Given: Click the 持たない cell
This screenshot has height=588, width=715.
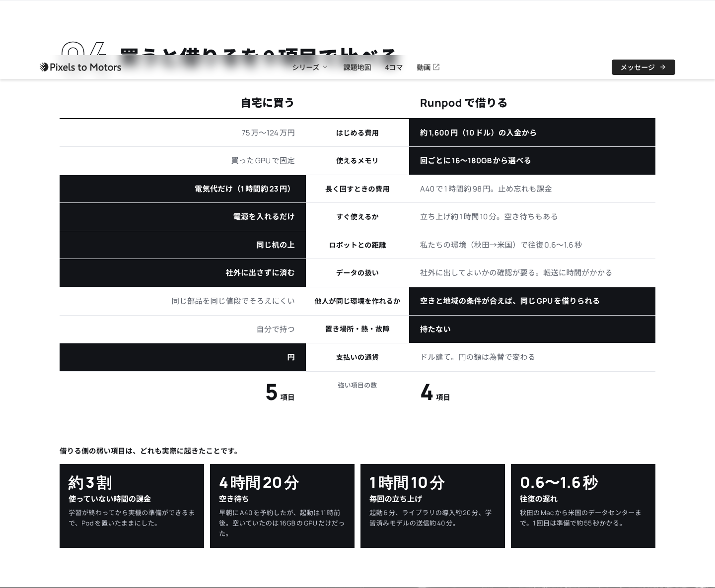Looking at the screenshot, I should click(x=532, y=329).
